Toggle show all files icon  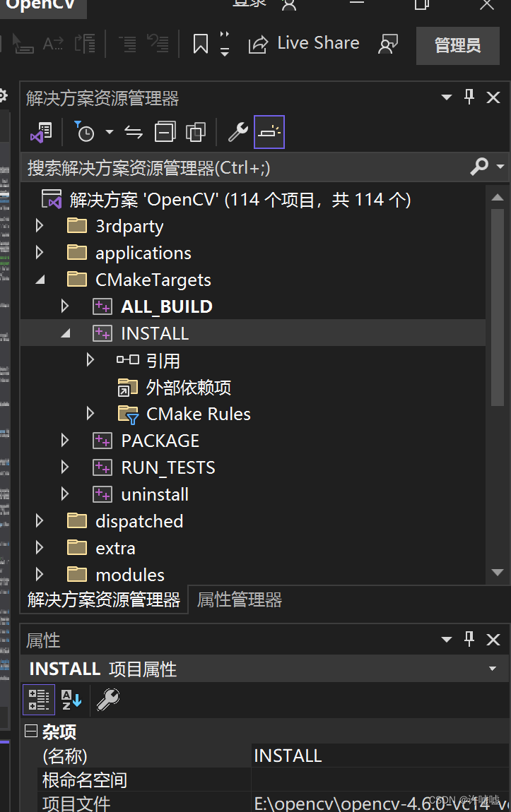click(195, 132)
